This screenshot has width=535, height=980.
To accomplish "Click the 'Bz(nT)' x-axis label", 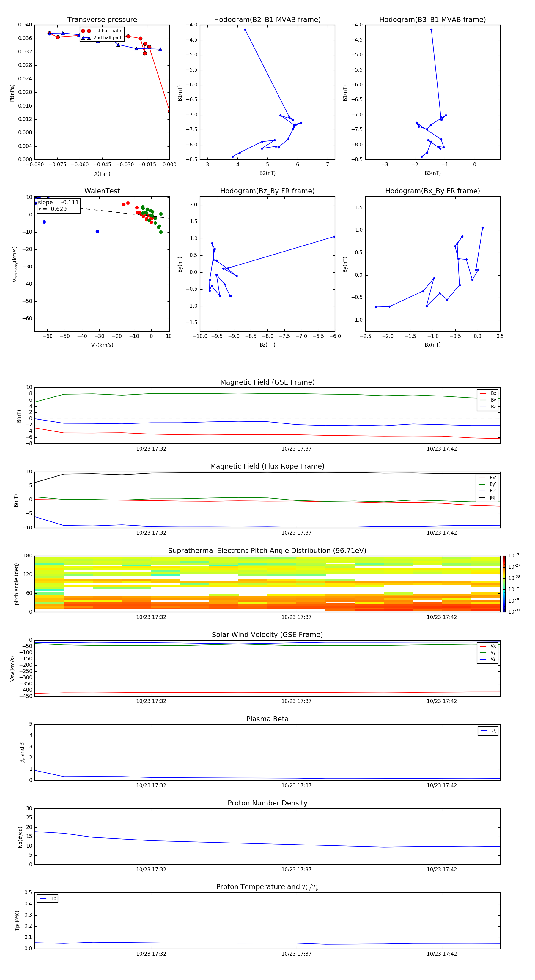I will pyautogui.click(x=267, y=345).
